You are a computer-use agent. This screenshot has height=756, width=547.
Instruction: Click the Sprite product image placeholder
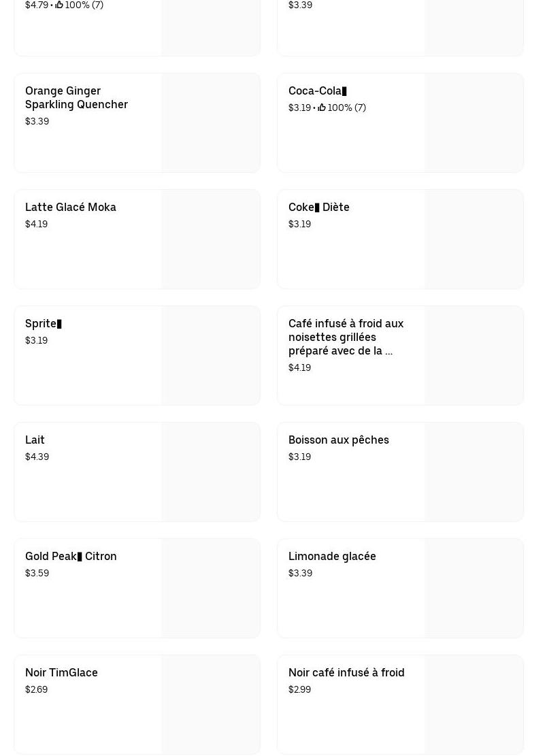210,355
